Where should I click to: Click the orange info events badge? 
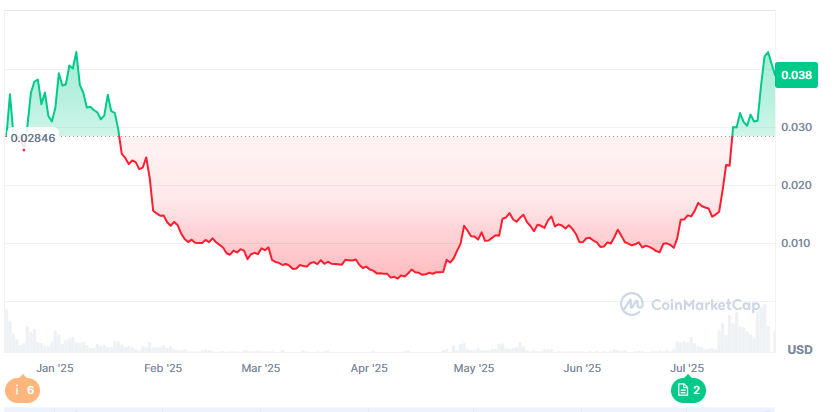click(23, 389)
